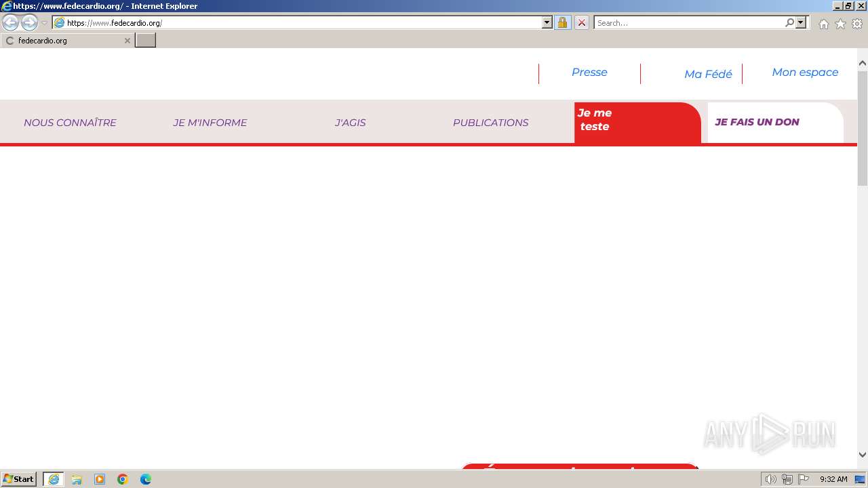
Task: Click the vertical scrollbar thumb
Action: (863, 127)
